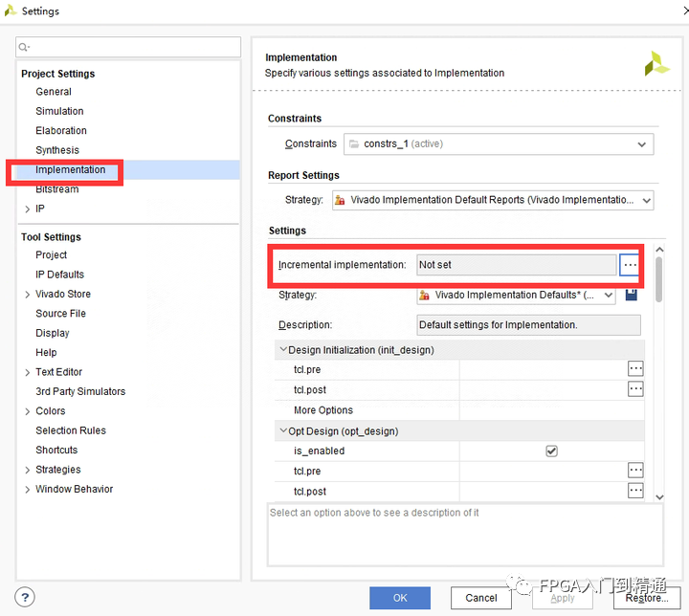The height and width of the screenshot is (616, 689).
Task: Expand the IP tree node
Action: click(x=27, y=209)
